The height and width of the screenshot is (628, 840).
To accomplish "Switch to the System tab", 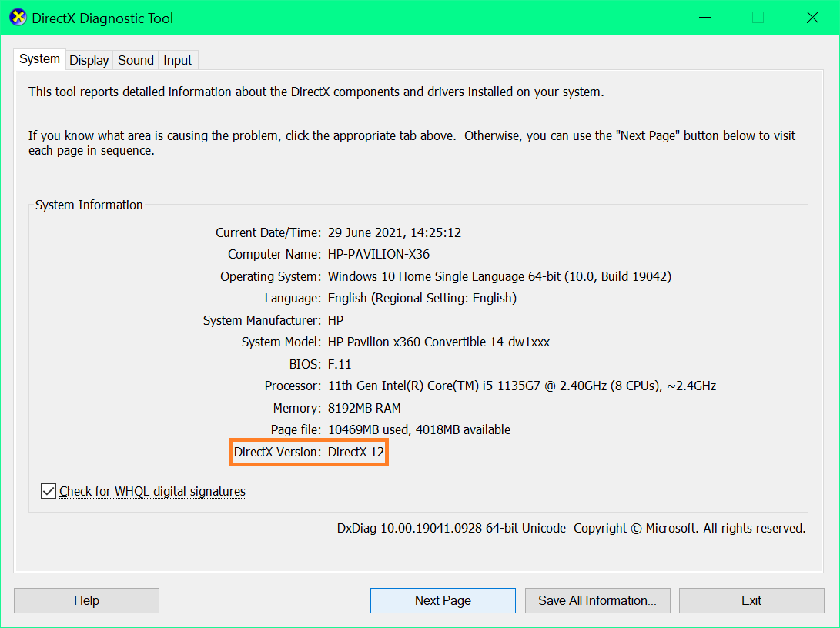I will pos(39,59).
